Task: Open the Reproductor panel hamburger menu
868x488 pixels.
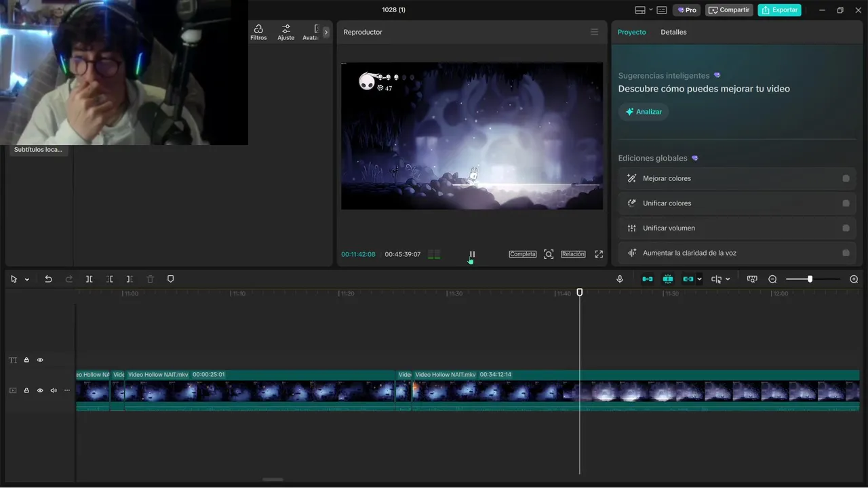Action: (x=594, y=32)
